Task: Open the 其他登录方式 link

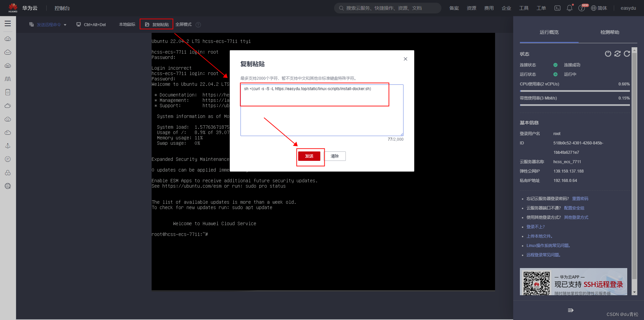Action: pyautogui.click(x=576, y=217)
